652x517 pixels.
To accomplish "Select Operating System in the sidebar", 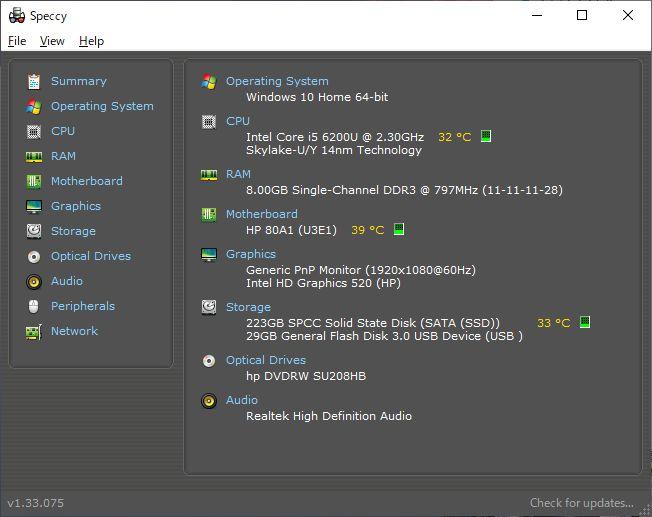I will click(102, 106).
